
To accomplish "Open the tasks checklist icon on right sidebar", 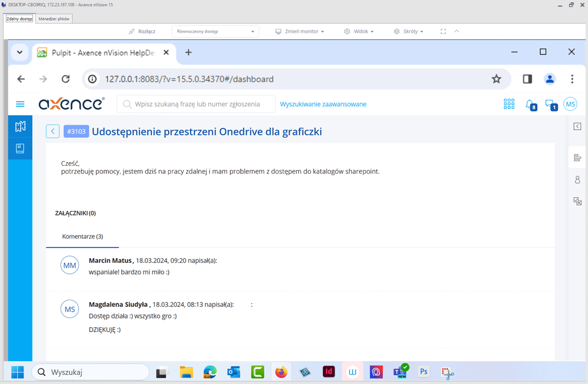I will (577, 201).
